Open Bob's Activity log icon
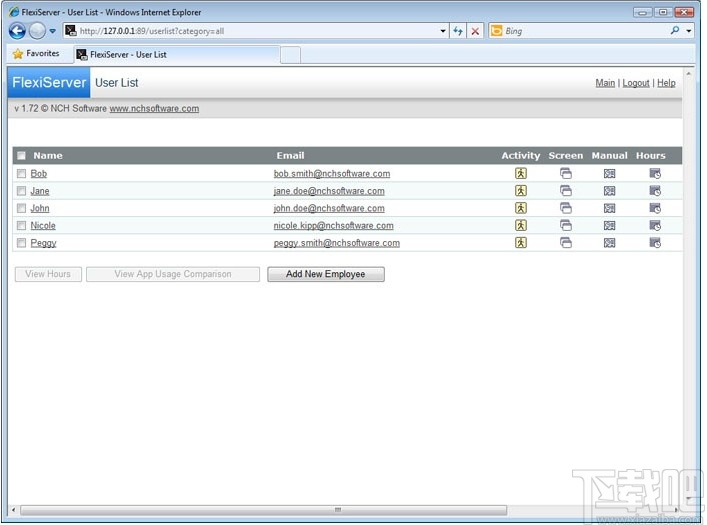 [521, 173]
